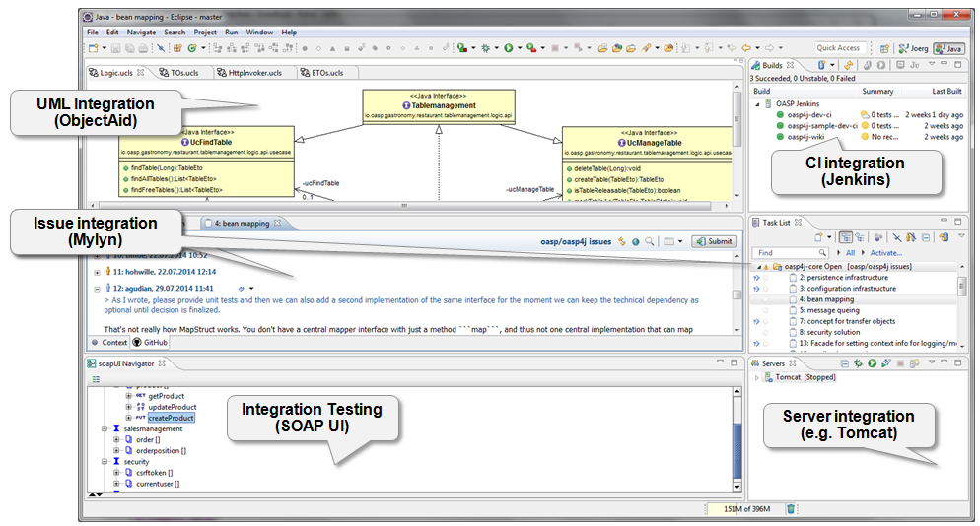This screenshot has height=526, width=980.
Task: Click the Submit button in issue editor
Action: coord(715,241)
